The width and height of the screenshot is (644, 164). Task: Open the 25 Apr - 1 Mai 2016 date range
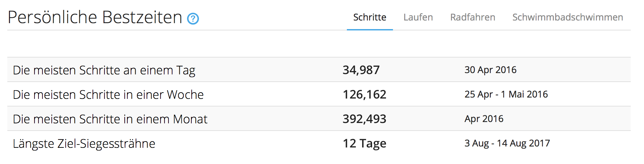click(x=506, y=94)
